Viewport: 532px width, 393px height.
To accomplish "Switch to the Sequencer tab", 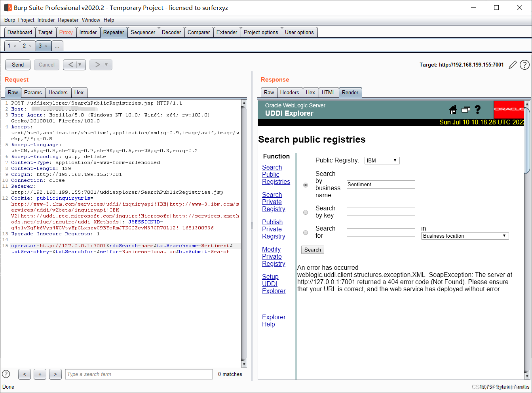I will coord(143,32).
